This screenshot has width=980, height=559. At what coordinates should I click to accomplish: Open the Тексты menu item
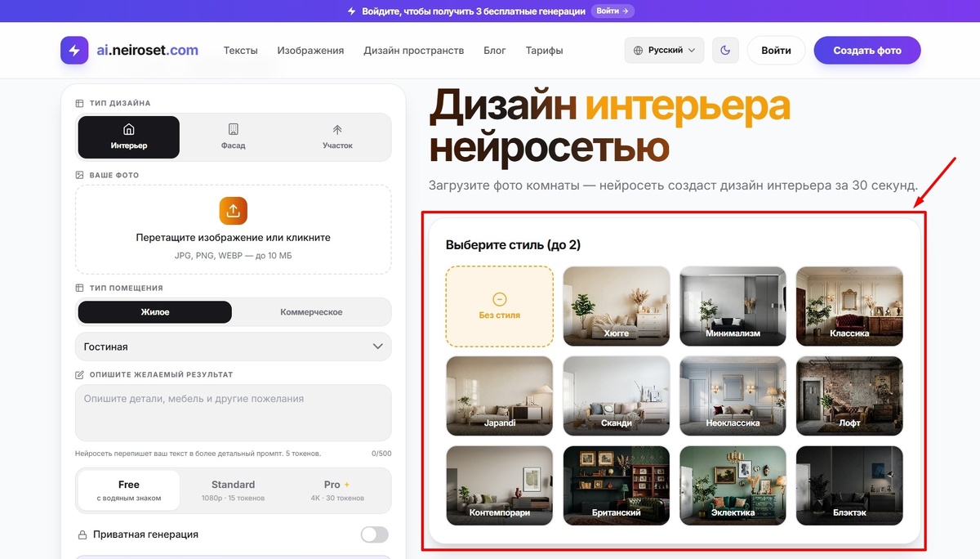[x=241, y=50]
